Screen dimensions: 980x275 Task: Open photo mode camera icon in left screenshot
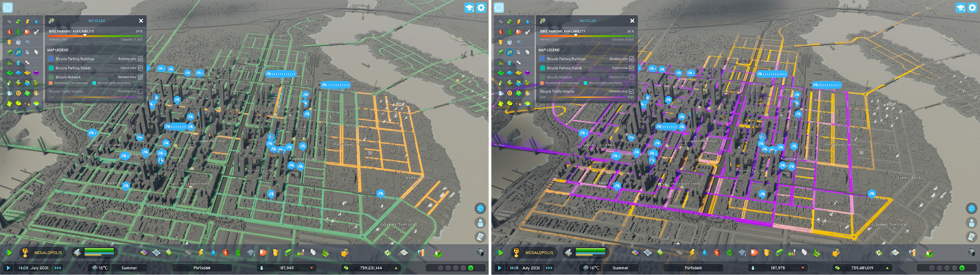point(480,252)
